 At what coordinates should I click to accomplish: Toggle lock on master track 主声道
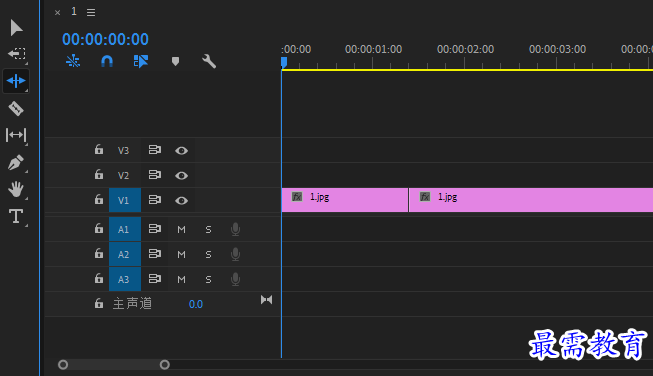pos(99,304)
